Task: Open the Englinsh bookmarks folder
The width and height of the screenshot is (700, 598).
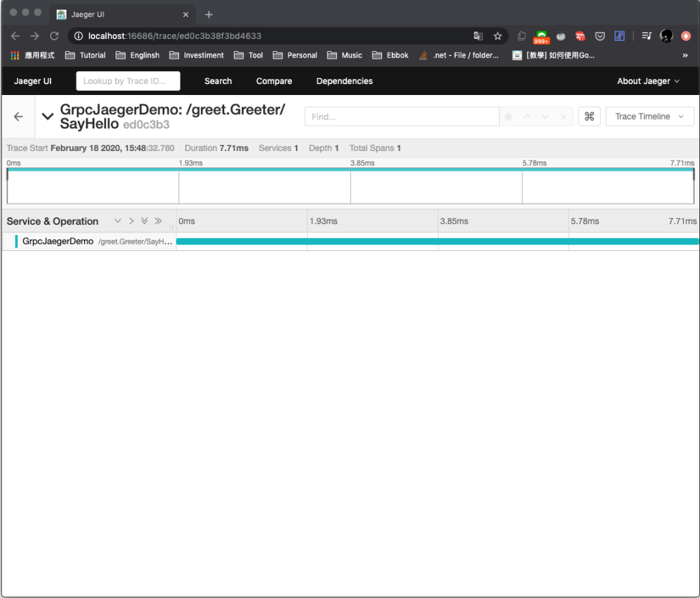Action: (x=137, y=55)
